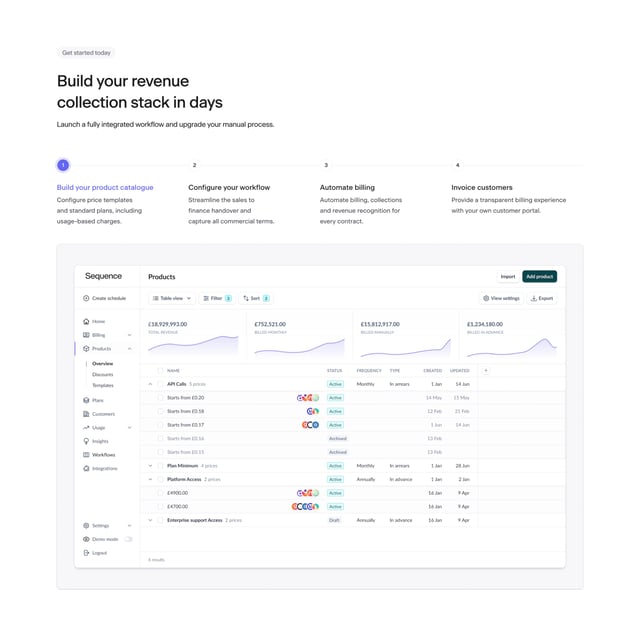Check the select-all box beside NAME header
This screenshot has width=640, height=621.
(160, 371)
